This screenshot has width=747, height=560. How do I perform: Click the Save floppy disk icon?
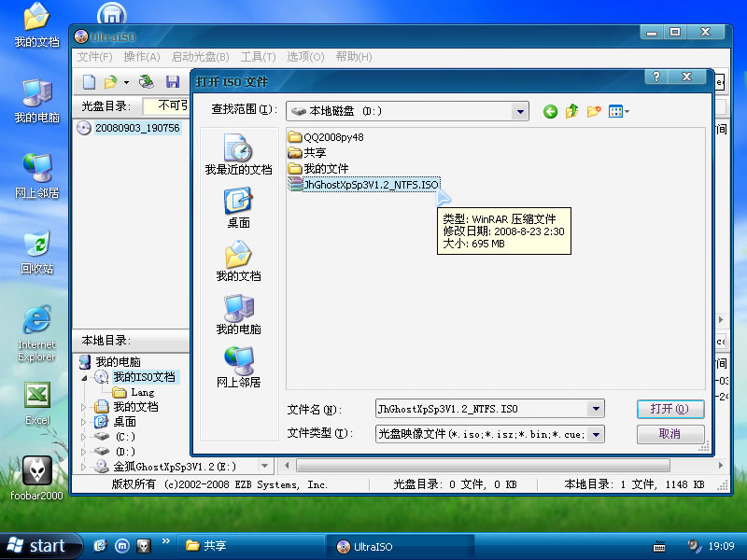173,82
